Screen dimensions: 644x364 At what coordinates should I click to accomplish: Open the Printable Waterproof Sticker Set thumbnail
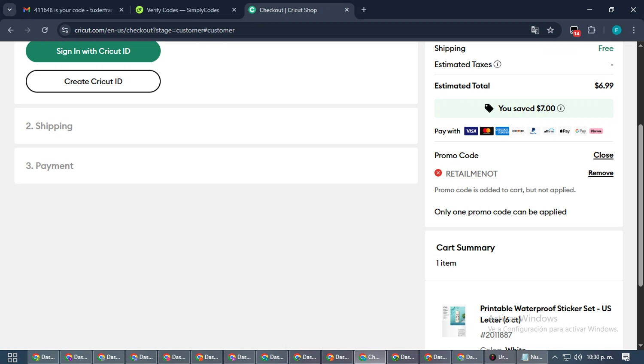(454, 321)
